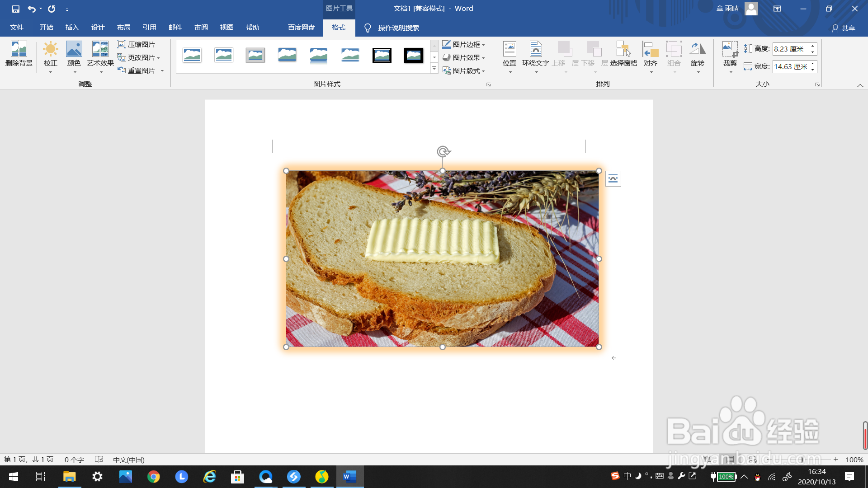Click the Redo/Repeat icon
This screenshot has width=868, height=488.
click(52, 9)
